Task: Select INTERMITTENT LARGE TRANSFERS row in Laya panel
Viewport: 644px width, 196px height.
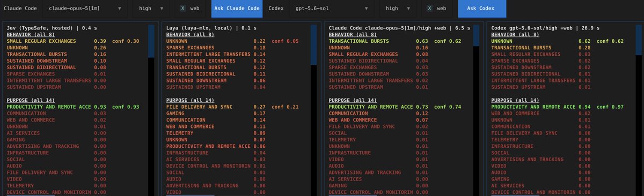Action: click(216, 54)
